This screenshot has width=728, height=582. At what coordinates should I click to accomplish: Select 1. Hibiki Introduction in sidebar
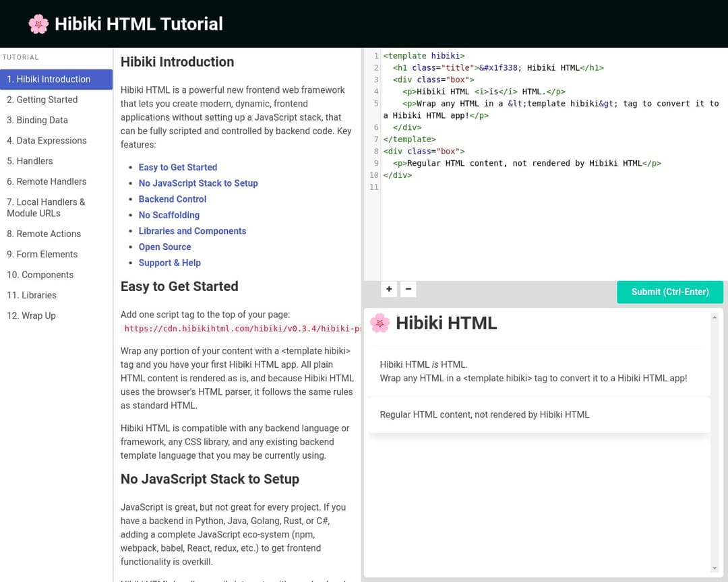(56, 79)
